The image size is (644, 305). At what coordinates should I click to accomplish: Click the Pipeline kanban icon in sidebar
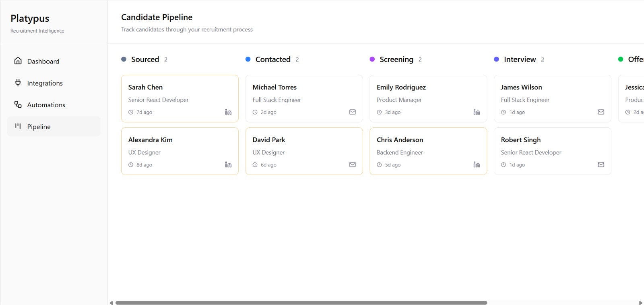tap(18, 126)
